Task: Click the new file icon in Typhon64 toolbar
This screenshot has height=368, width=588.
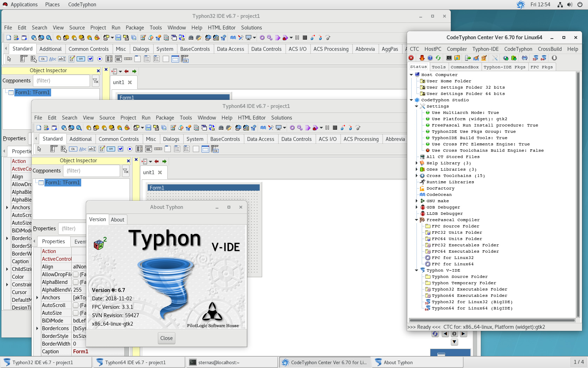Action: 39,128
